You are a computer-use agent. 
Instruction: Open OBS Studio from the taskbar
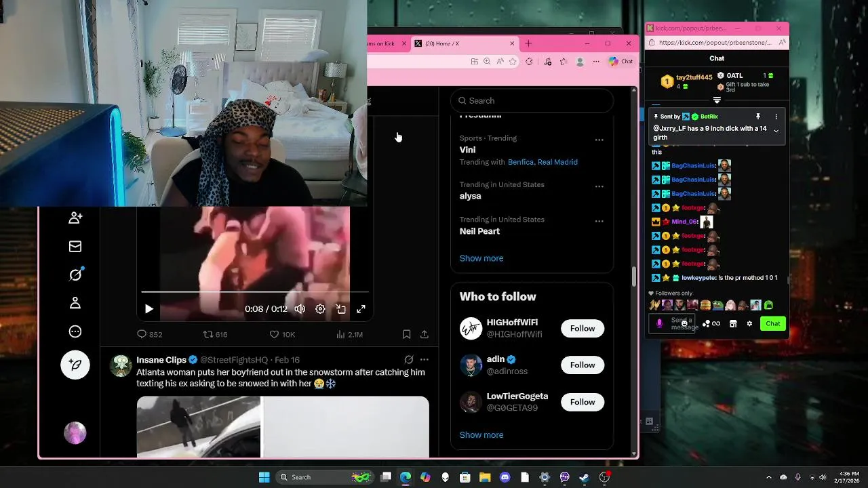tap(604, 477)
